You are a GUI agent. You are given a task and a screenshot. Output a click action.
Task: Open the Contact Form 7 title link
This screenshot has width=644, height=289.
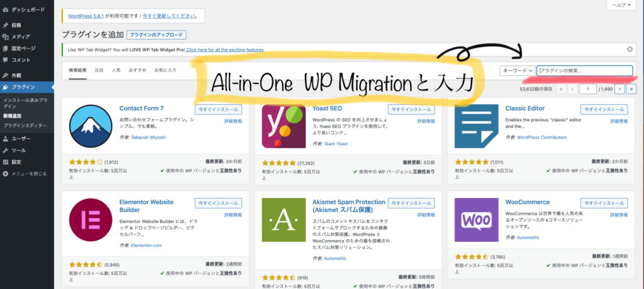(142, 108)
